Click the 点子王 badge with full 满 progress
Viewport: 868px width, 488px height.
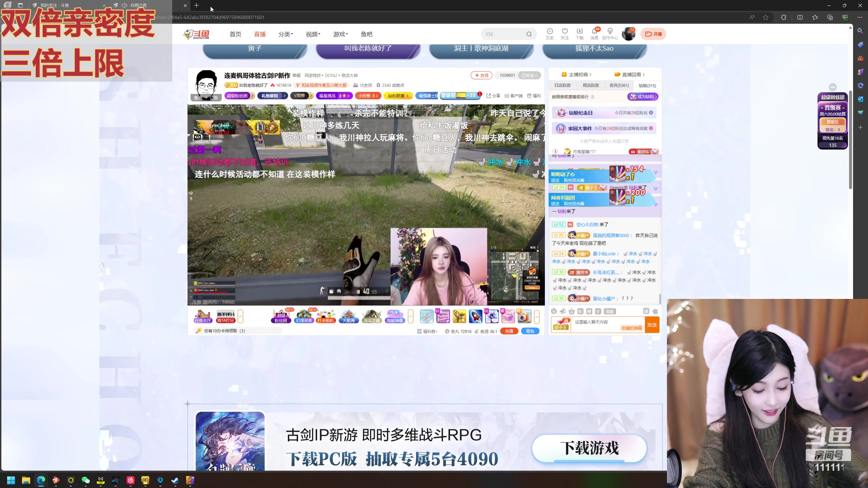tap(561, 325)
